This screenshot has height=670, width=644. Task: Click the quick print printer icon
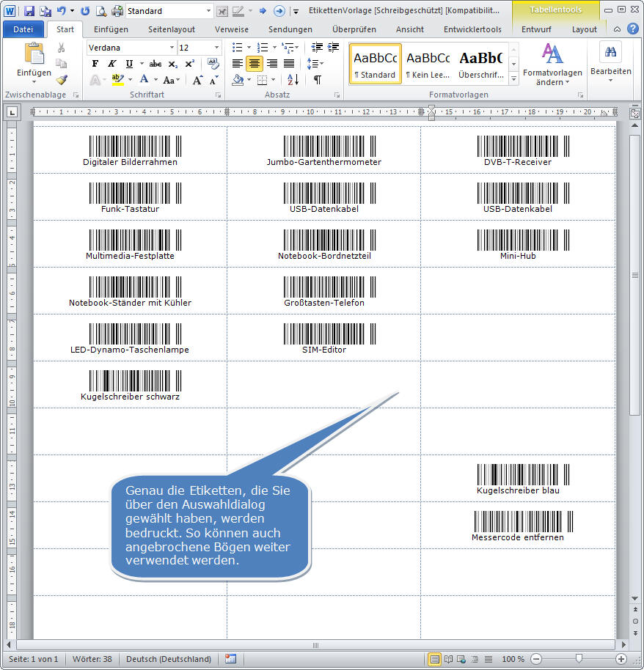[117, 11]
